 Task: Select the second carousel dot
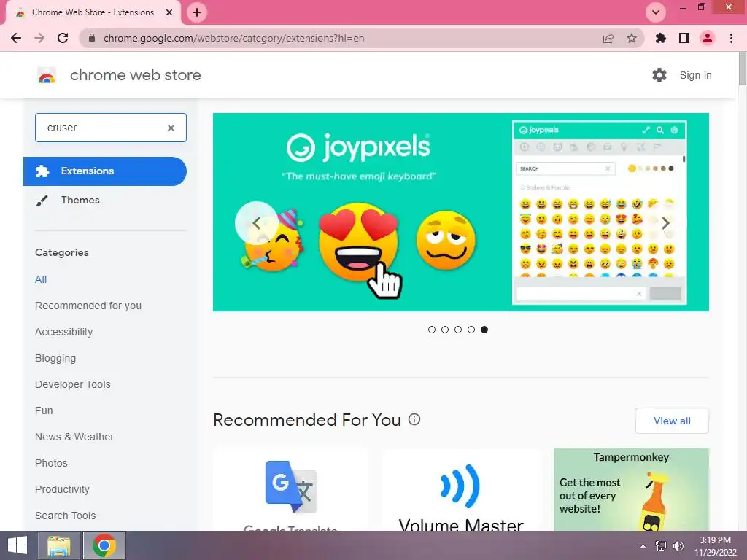point(445,330)
